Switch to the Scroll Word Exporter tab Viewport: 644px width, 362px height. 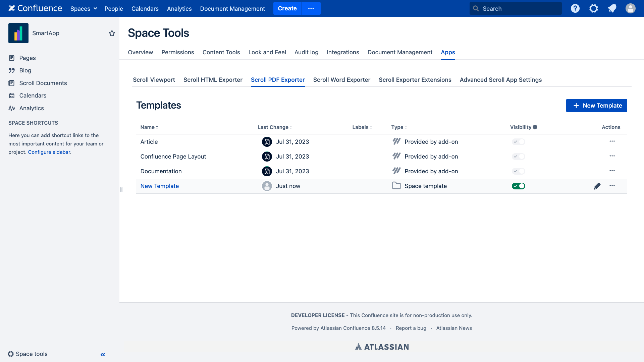pos(341,80)
